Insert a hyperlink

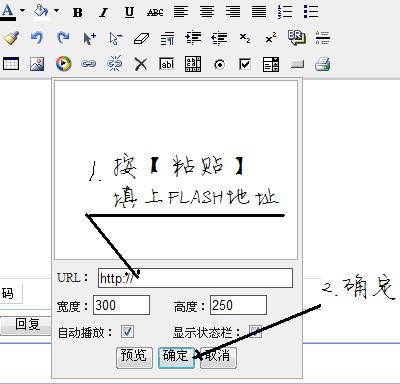[x=89, y=63]
